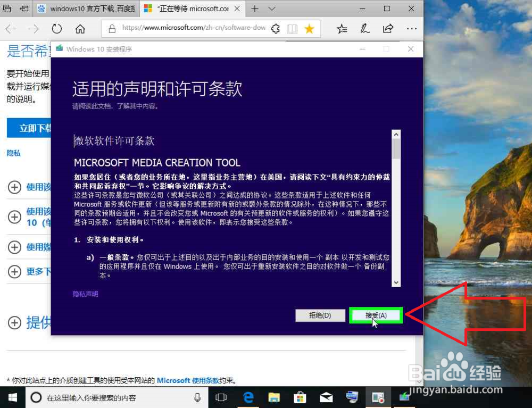Click the license text scrollbar thumb
This screenshot has height=408, width=532.
click(396, 148)
